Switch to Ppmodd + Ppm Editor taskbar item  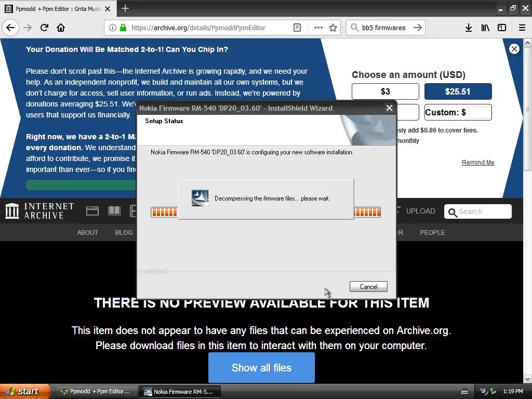click(x=96, y=392)
